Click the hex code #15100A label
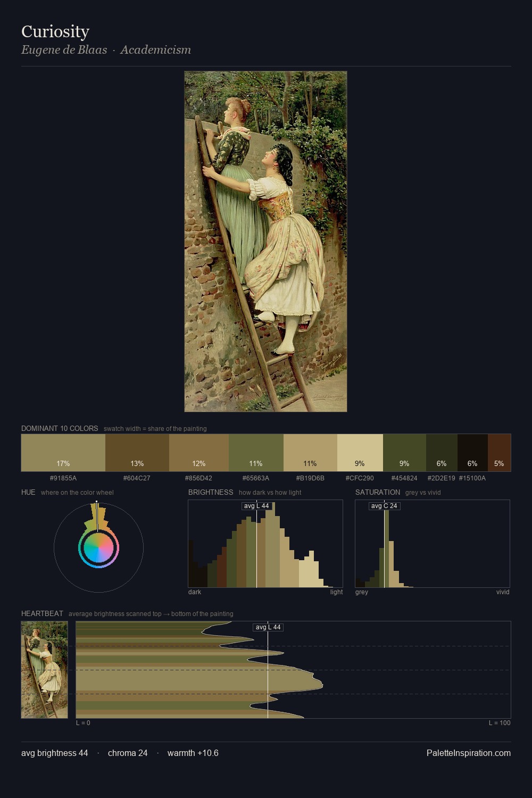This screenshot has height=798, width=532. pyautogui.click(x=472, y=478)
